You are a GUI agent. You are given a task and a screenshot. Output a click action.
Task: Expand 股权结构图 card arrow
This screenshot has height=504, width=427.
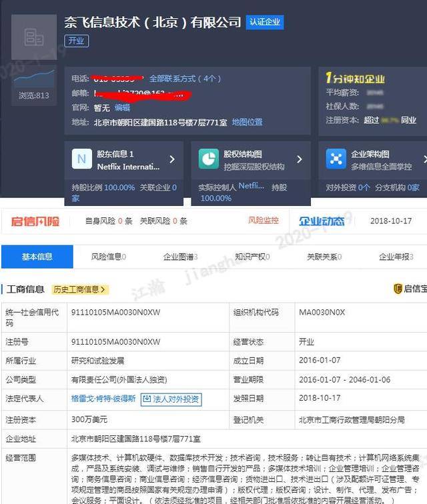[300, 159]
